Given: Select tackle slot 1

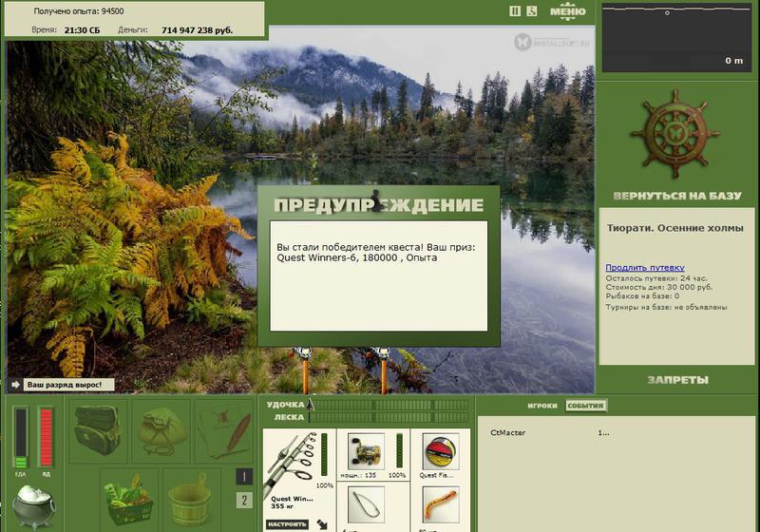Looking at the screenshot, I should (x=244, y=477).
